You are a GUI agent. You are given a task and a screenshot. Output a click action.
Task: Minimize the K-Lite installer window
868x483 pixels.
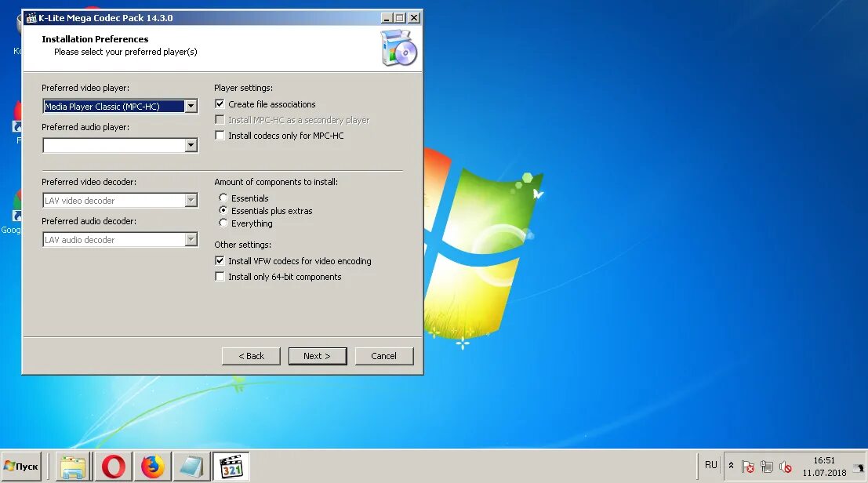[x=387, y=18]
